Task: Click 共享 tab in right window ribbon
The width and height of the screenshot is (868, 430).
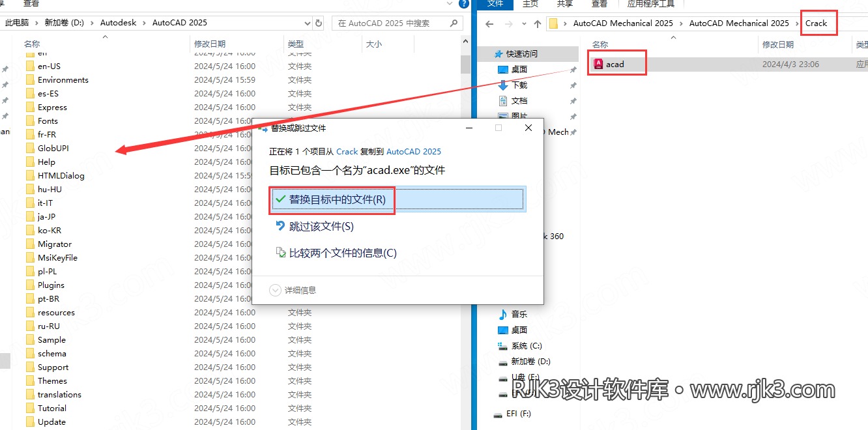Action: (x=565, y=4)
